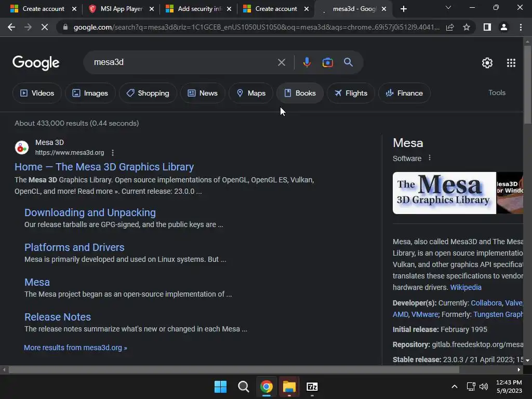Viewport: 532px width, 399px height.
Task: Bookmark this page with the star icon
Action: [467, 27]
